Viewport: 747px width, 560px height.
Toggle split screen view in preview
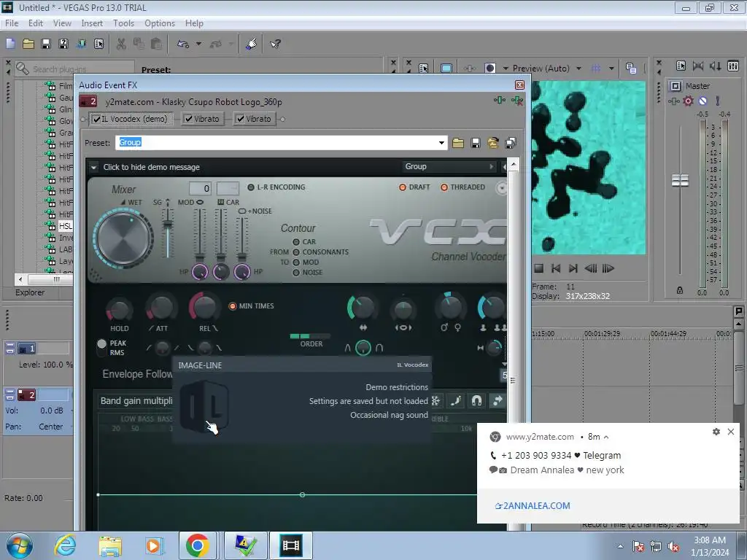coord(489,68)
